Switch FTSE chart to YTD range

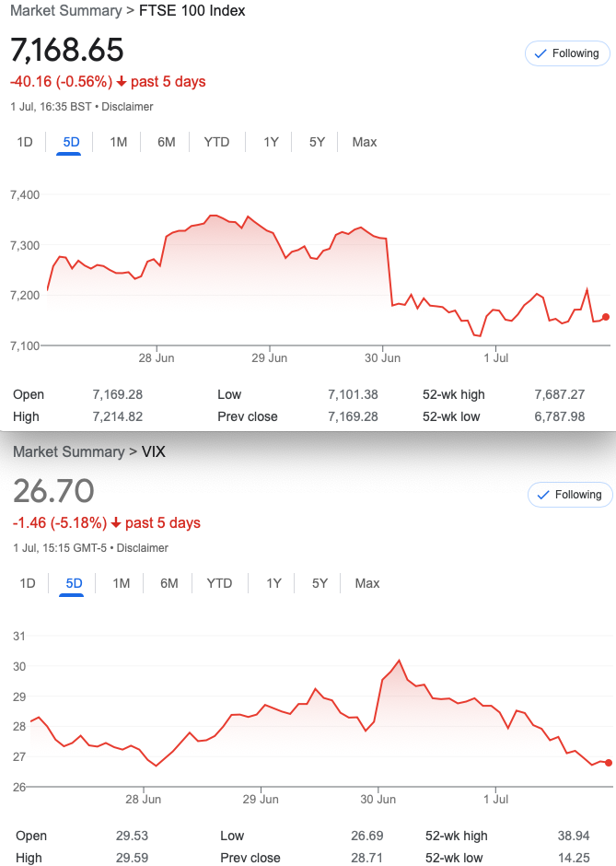click(216, 143)
